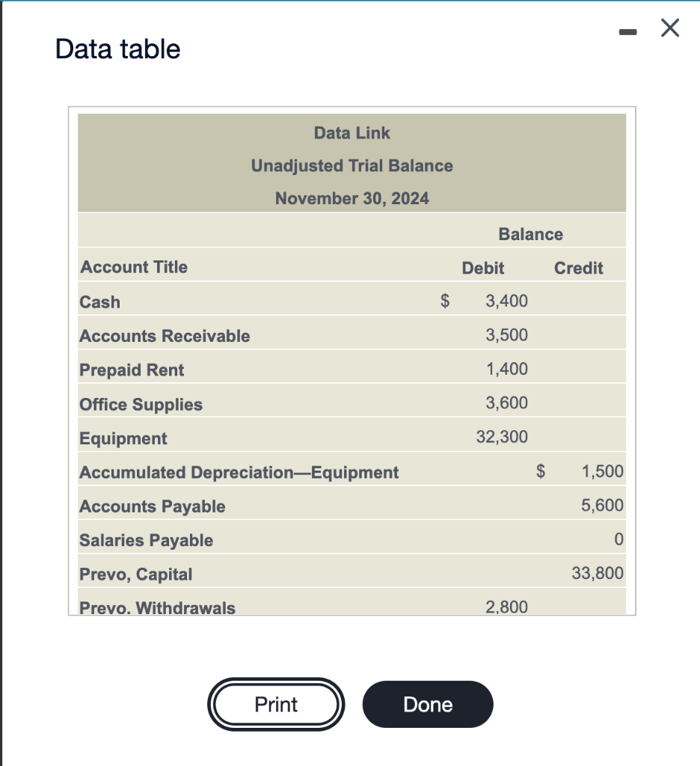Select the Accounts Receivable row
Viewport: 700px width, 766px height.
(299, 335)
